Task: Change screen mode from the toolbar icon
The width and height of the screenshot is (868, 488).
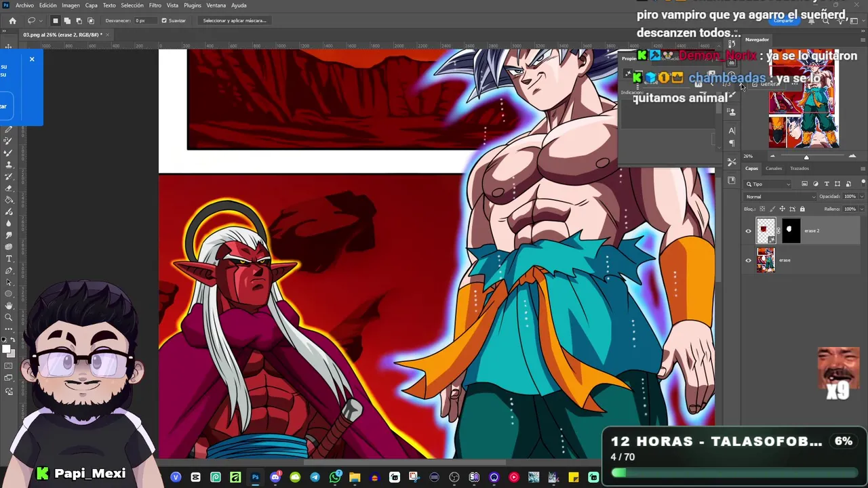Action: [8, 378]
